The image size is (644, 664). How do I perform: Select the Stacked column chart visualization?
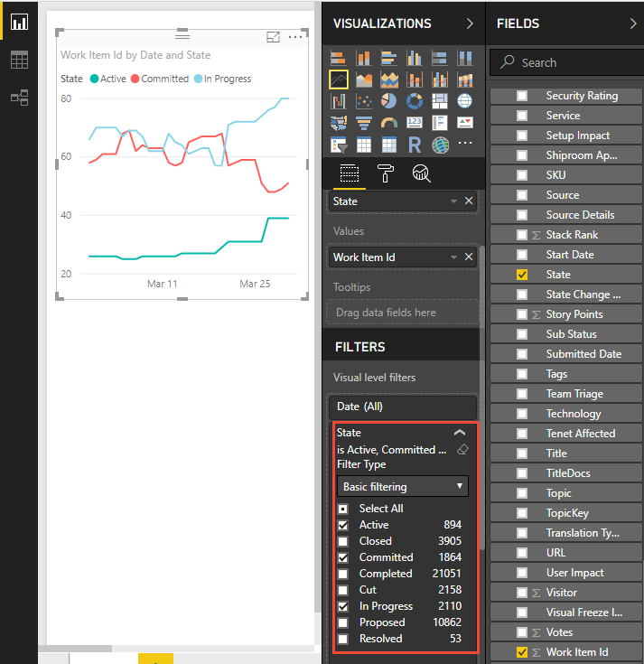[x=364, y=58]
